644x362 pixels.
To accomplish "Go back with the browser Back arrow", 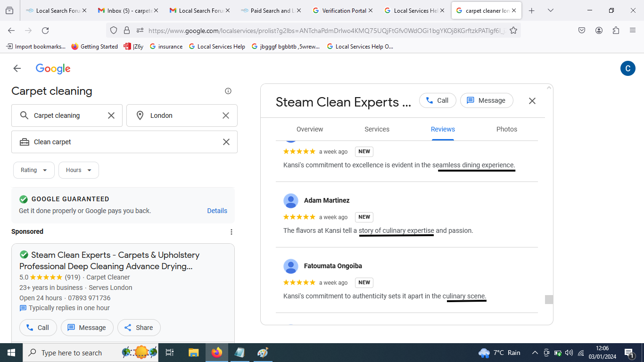I will click(x=11, y=30).
